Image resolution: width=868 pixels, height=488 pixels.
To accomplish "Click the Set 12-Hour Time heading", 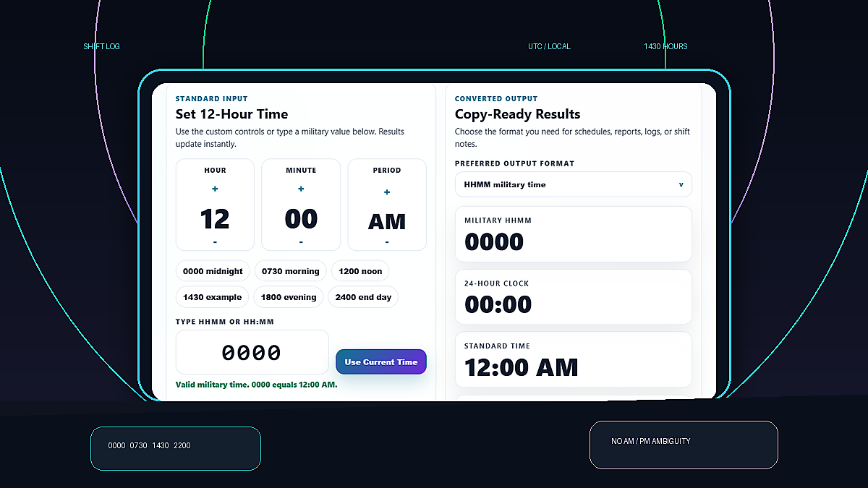I will point(231,114).
